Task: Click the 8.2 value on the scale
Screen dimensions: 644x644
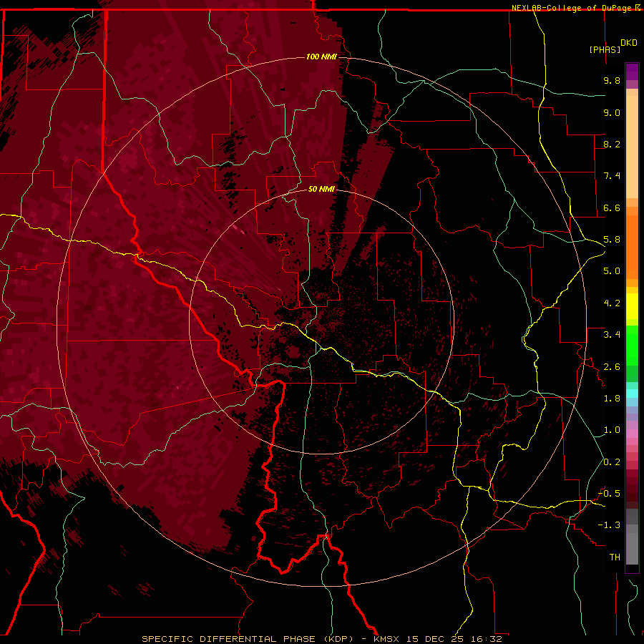Action: tap(612, 144)
